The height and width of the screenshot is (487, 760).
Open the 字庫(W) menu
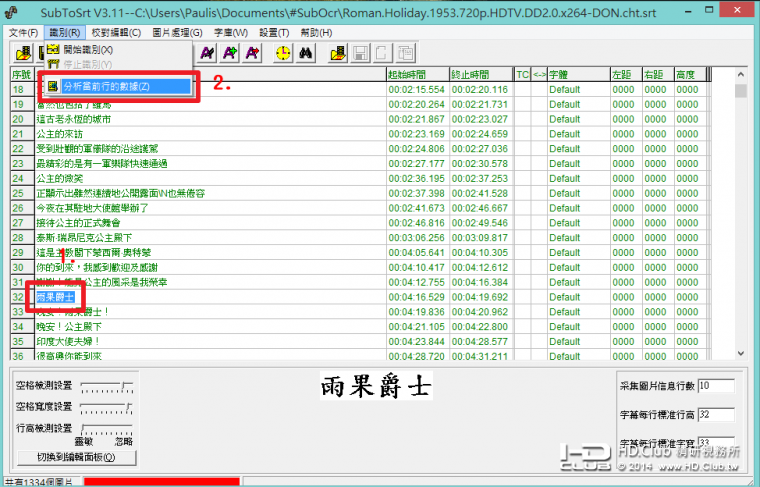(x=231, y=32)
